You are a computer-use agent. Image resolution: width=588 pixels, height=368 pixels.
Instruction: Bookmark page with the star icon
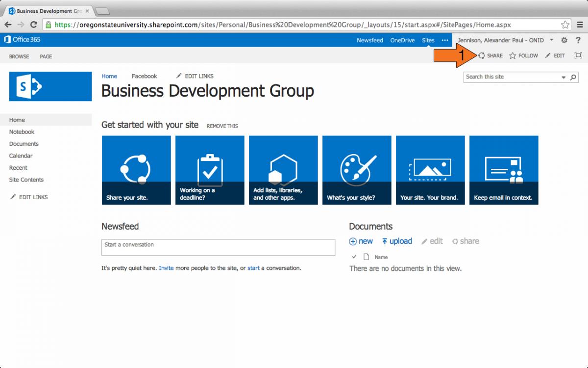click(x=565, y=25)
